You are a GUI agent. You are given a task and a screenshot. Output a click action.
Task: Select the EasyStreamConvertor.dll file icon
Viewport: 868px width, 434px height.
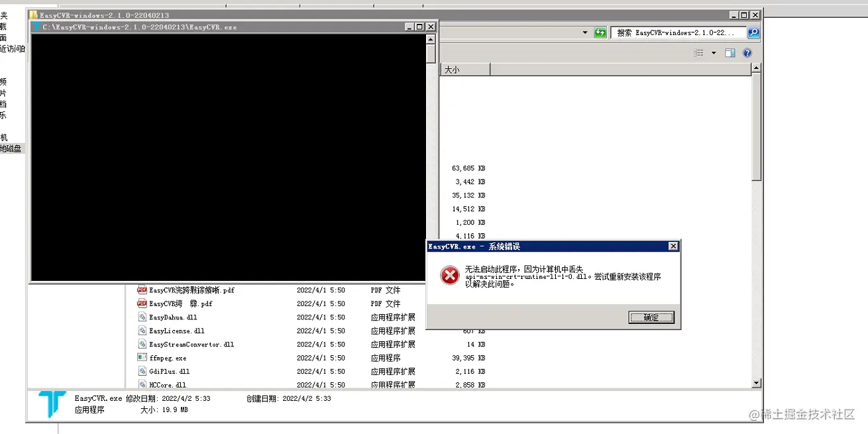pyautogui.click(x=142, y=344)
